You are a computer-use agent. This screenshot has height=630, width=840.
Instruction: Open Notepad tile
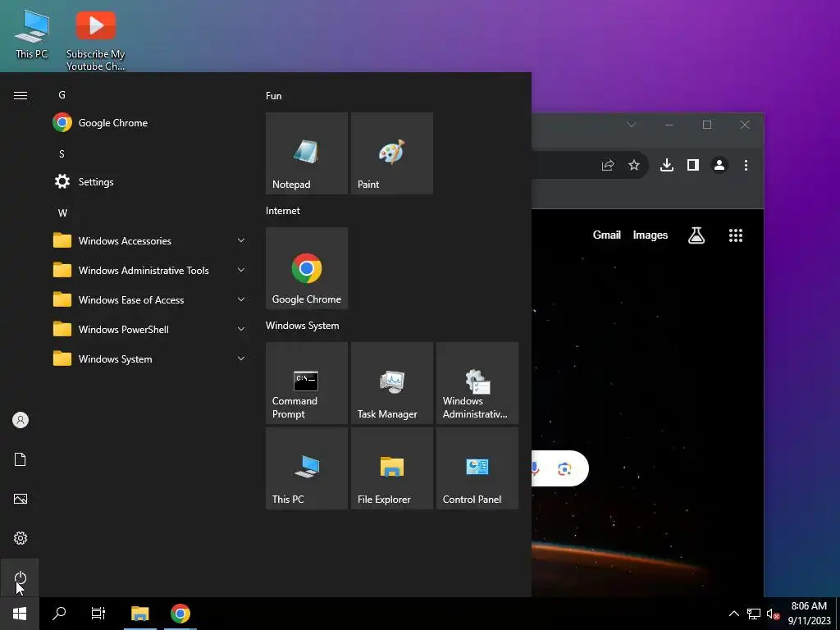click(x=307, y=153)
